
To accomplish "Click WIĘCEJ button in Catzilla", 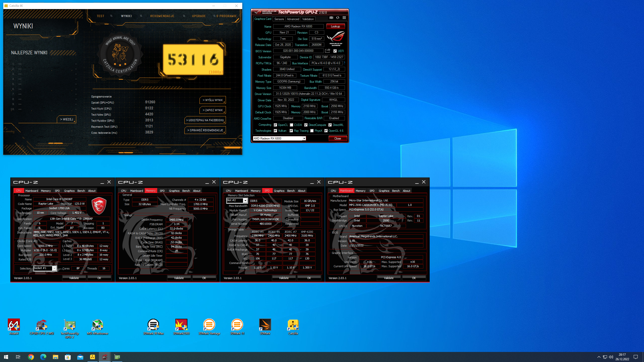I will tap(66, 119).
